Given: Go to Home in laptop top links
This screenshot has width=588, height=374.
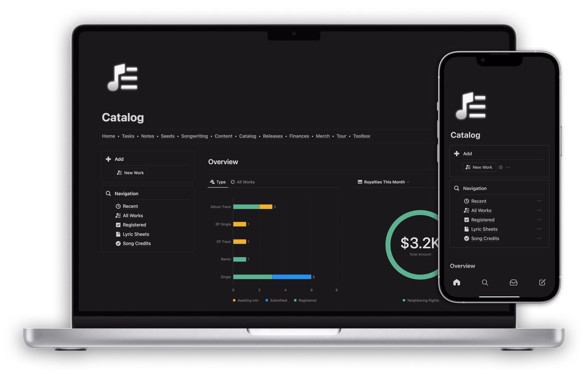Looking at the screenshot, I should 109,136.
